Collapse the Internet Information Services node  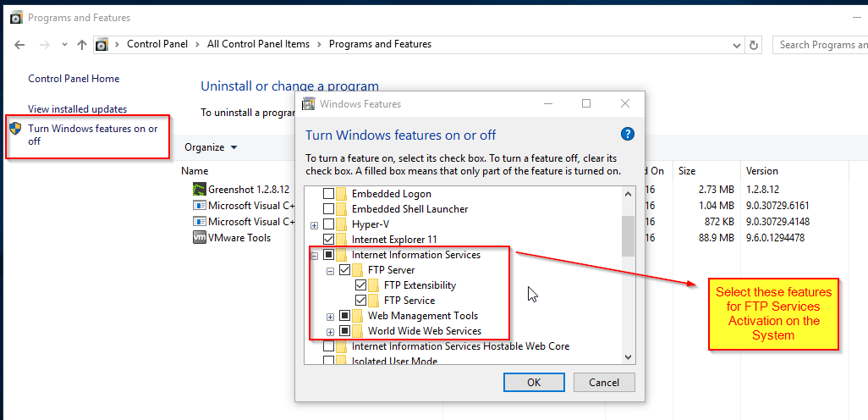315,256
